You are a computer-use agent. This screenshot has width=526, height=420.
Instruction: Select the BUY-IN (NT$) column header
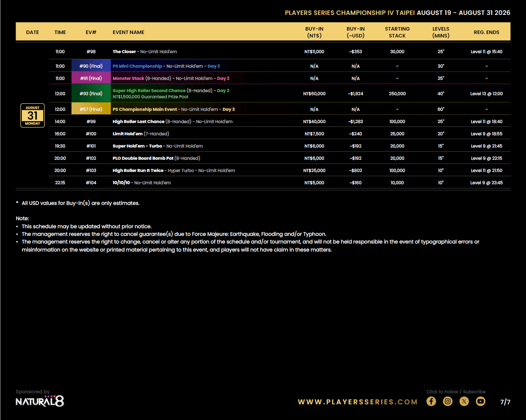point(314,32)
